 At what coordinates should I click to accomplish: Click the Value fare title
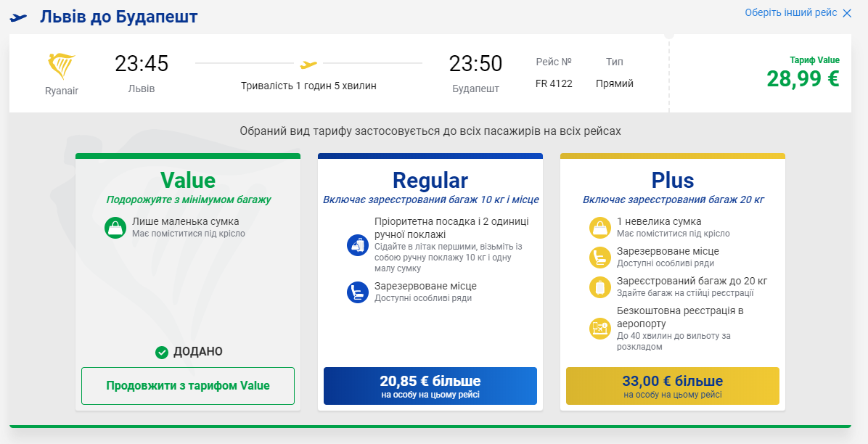click(188, 181)
